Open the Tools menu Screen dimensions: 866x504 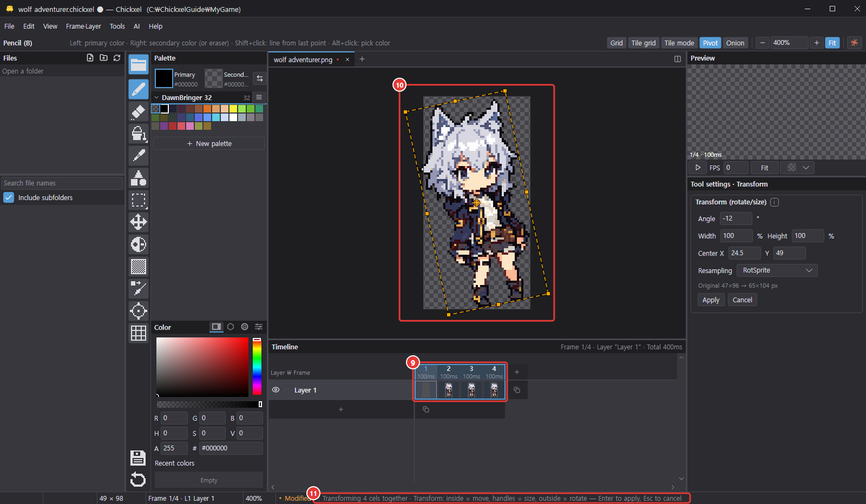coord(117,26)
